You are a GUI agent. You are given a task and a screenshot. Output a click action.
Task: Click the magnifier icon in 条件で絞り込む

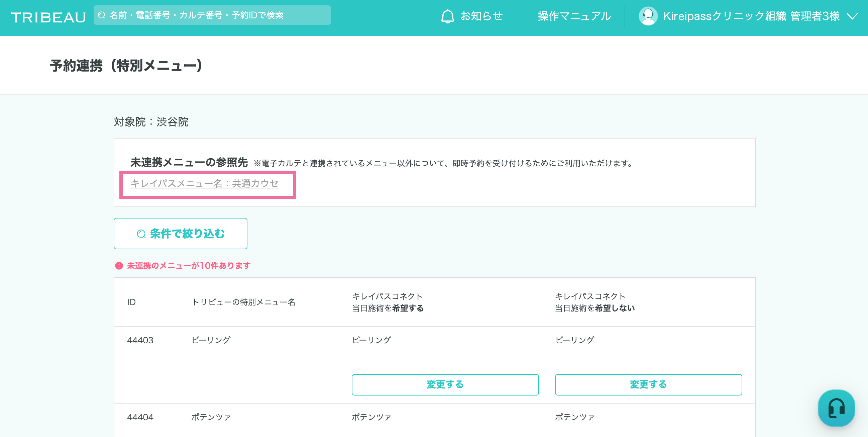[x=141, y=234]
